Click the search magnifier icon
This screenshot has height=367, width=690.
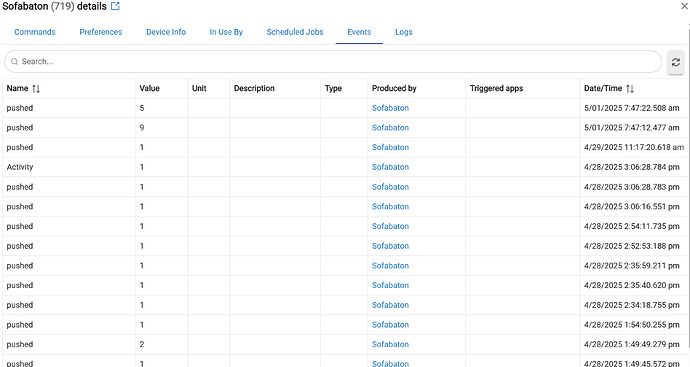pos(15,62)
